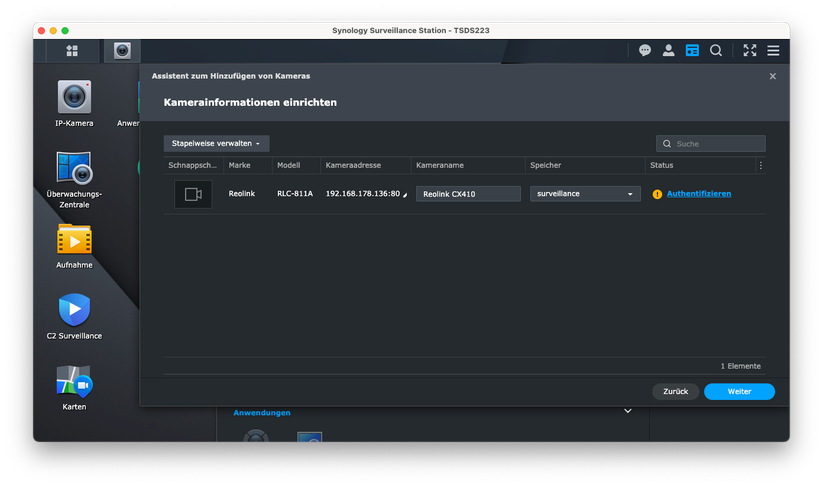Click the 192.168.178.136:80 address text
This screenshot has height=485, width=823.
click(x=363, y=194)
